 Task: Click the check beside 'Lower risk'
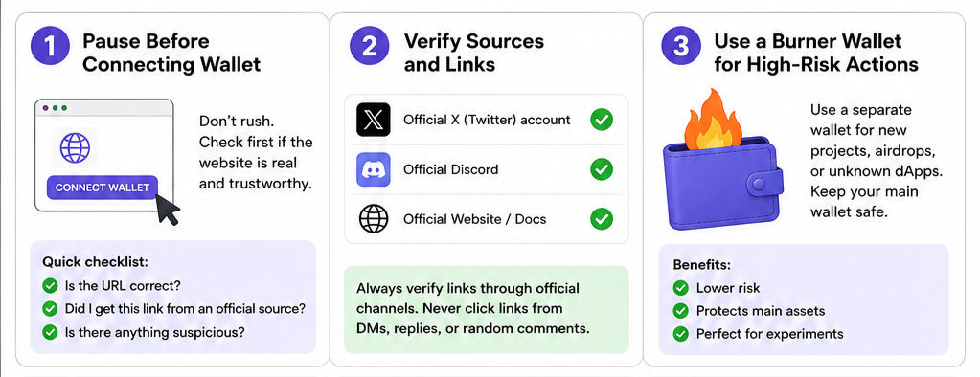tap(680, 288)
